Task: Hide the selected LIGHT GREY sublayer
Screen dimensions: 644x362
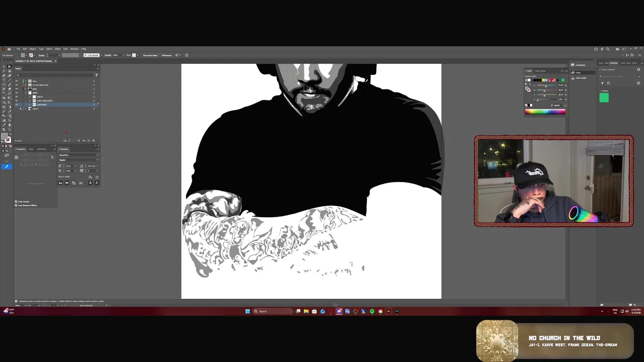Action: pos(17,105)
